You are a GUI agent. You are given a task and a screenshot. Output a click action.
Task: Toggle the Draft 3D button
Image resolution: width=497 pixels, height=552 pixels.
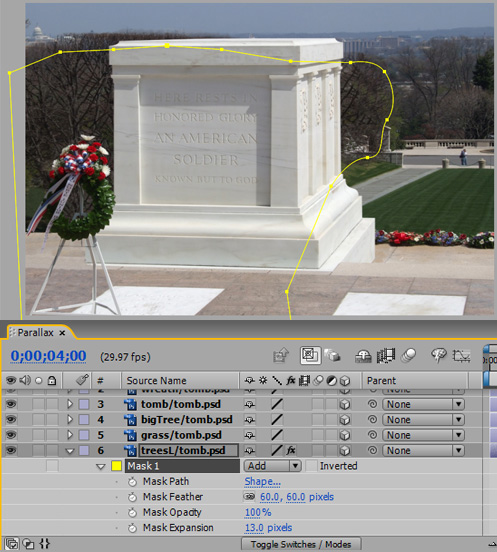click(x=332, y=356)
